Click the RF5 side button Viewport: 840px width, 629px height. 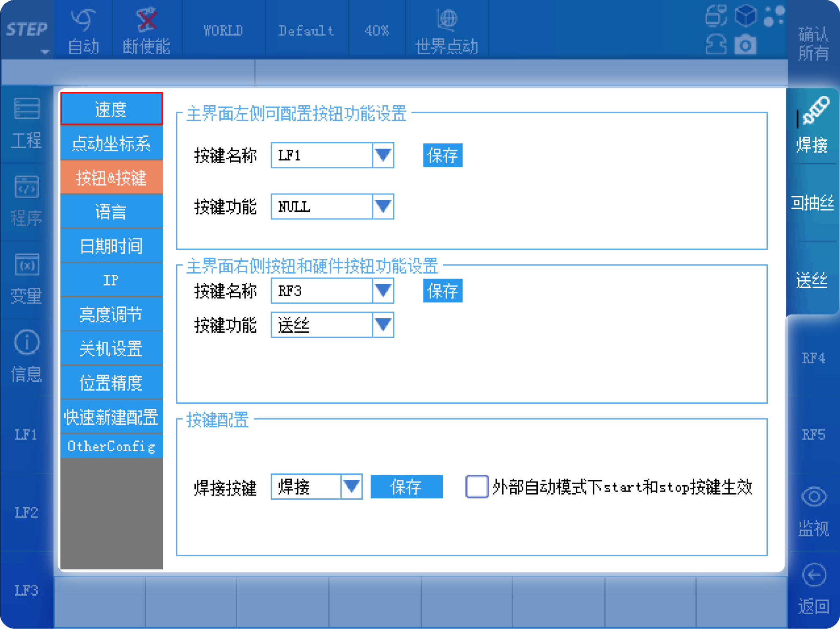tap(814, 435)
